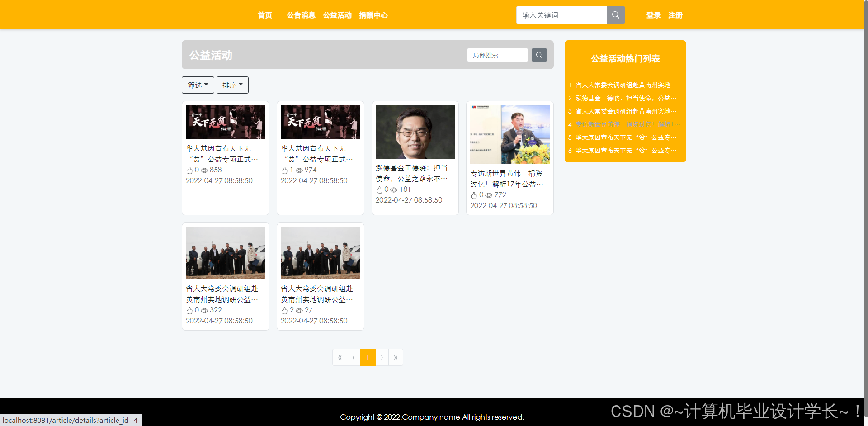Click the 公益活动热门列表 heading

pos(625,58)
